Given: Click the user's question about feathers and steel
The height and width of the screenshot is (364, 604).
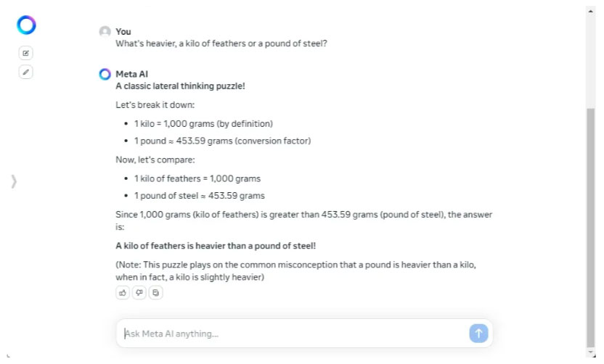Looking at the screenshot, I should click(x=221, y=44).
